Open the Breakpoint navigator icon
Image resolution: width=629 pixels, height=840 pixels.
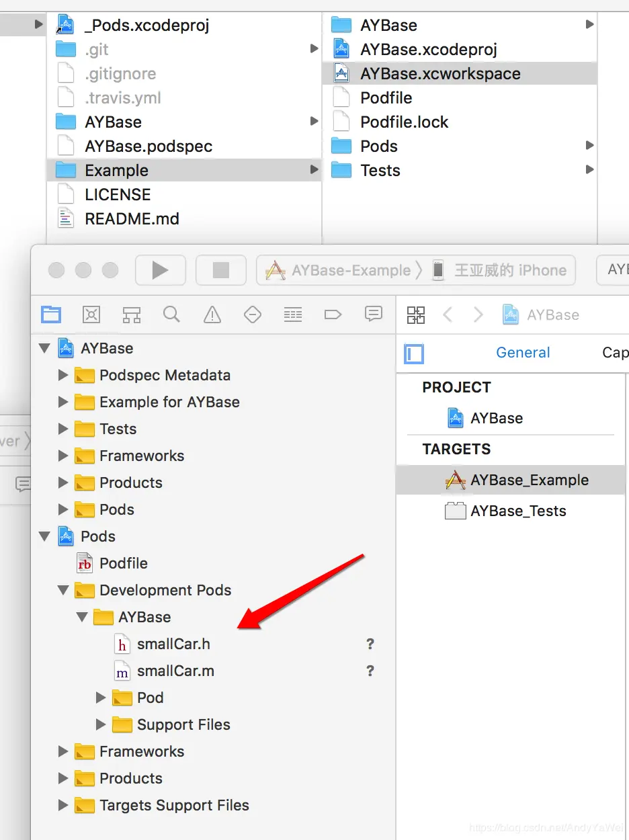pos(333,314)
